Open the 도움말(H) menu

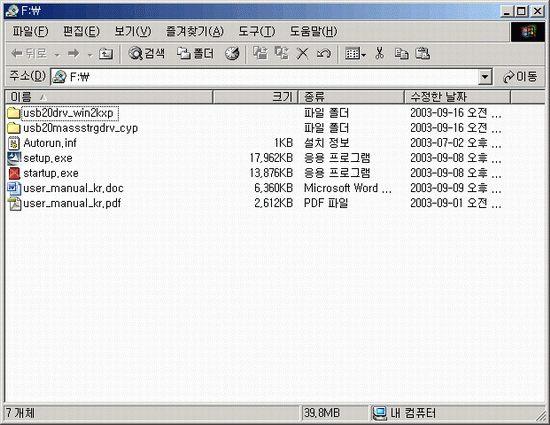point(313,32)
